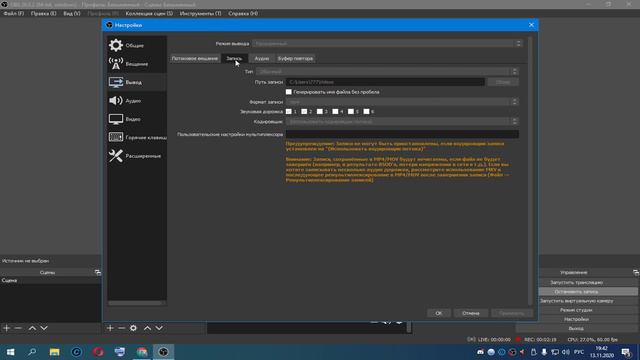Open the Windows notification center icon
Screen dimensions: 640x360
pos(626,352)
